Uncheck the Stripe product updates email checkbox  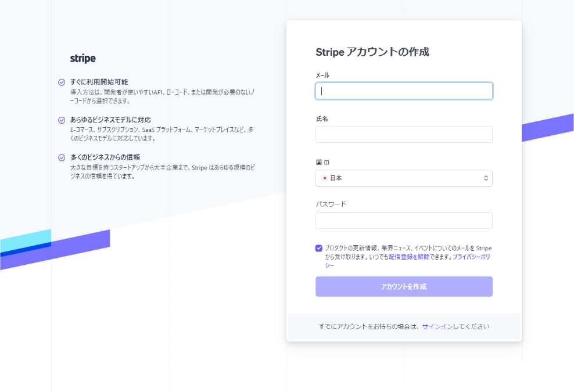(318, 248)
